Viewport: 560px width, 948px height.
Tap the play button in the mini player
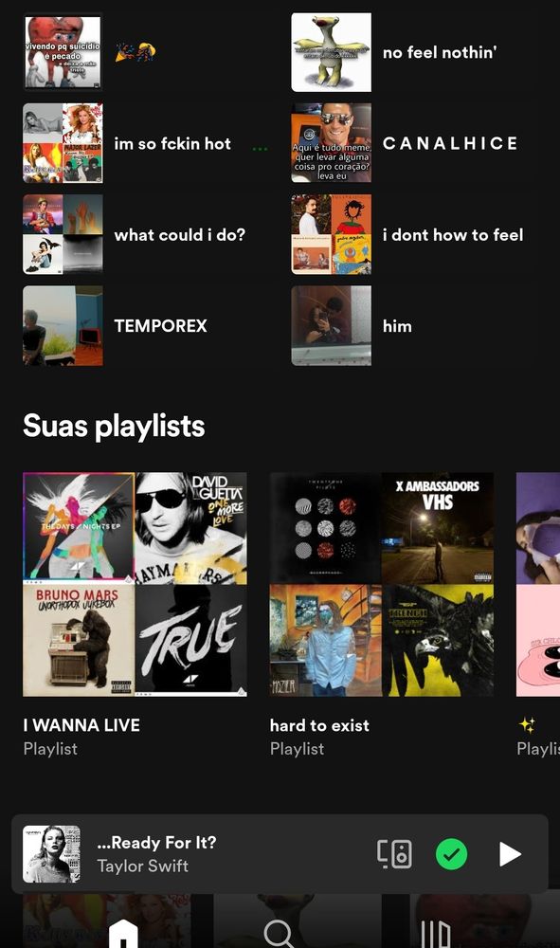tap(510, 854)
